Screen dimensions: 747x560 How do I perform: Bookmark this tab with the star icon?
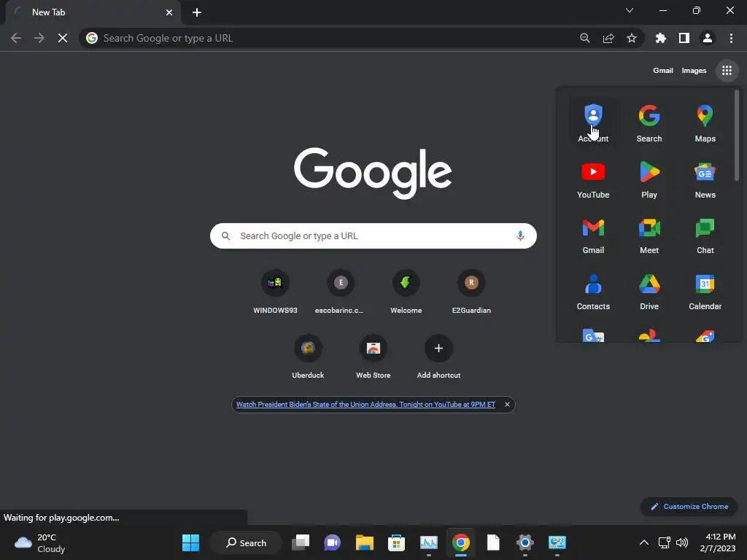(x=631, y=38)
